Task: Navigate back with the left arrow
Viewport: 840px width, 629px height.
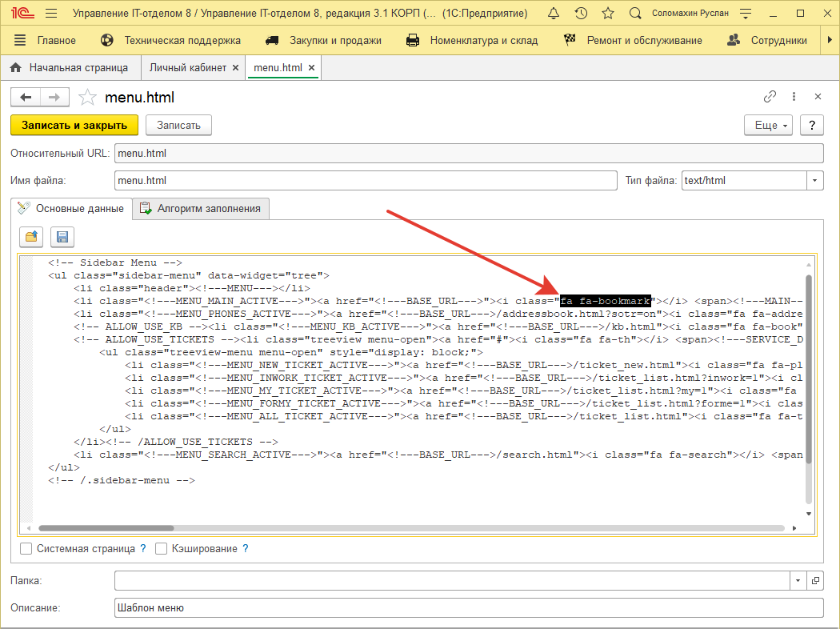Action: pos(26,98)
